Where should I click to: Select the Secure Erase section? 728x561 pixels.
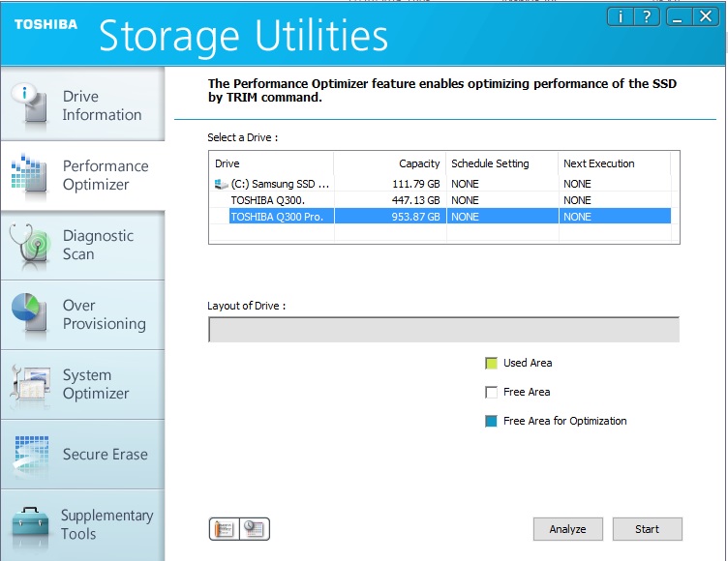click(x=82, y=455)
